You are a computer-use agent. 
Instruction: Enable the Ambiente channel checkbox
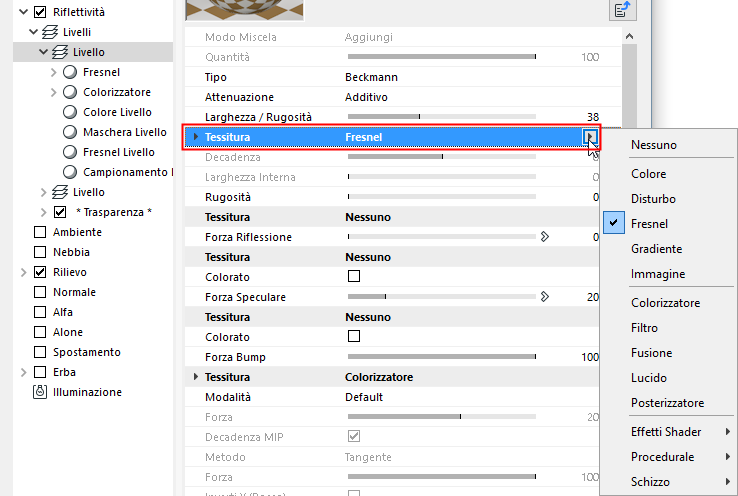40,232
